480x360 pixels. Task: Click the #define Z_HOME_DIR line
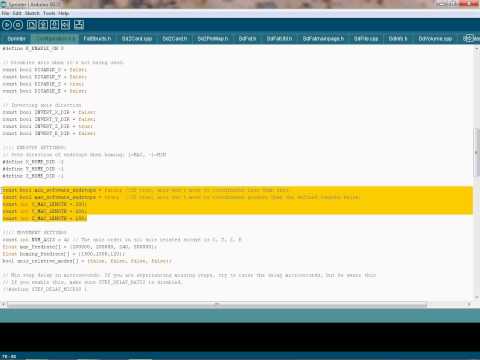(x=33, y=176)
